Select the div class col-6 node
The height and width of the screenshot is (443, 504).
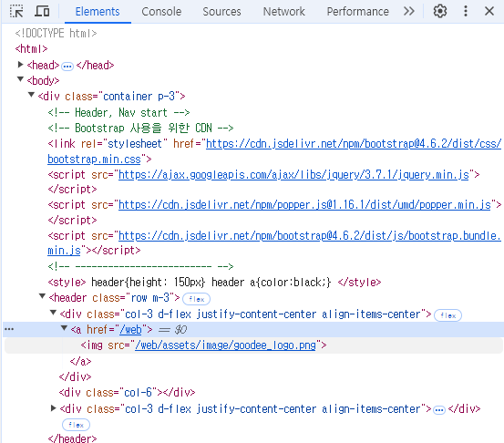127,393
